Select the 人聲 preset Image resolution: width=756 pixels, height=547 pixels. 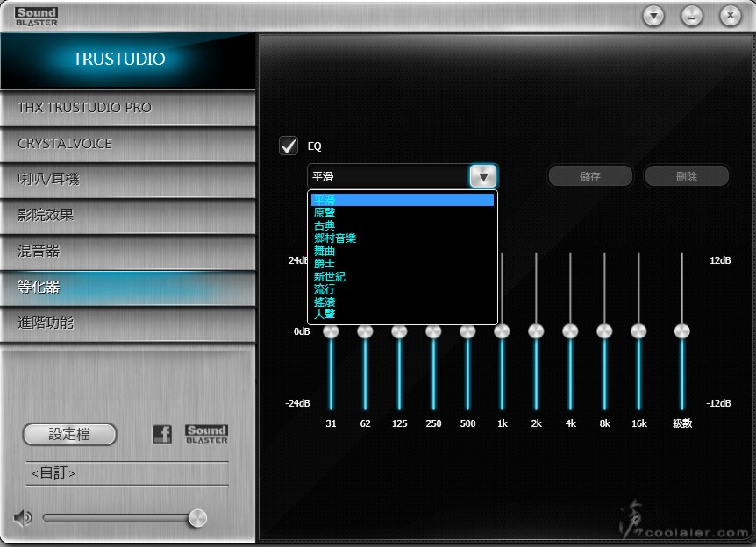tap(403, 314)
